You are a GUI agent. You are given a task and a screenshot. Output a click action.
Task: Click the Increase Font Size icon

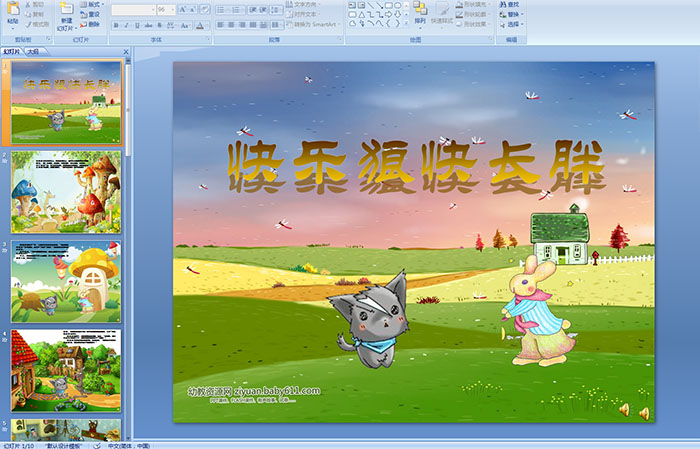pos(183,10)
